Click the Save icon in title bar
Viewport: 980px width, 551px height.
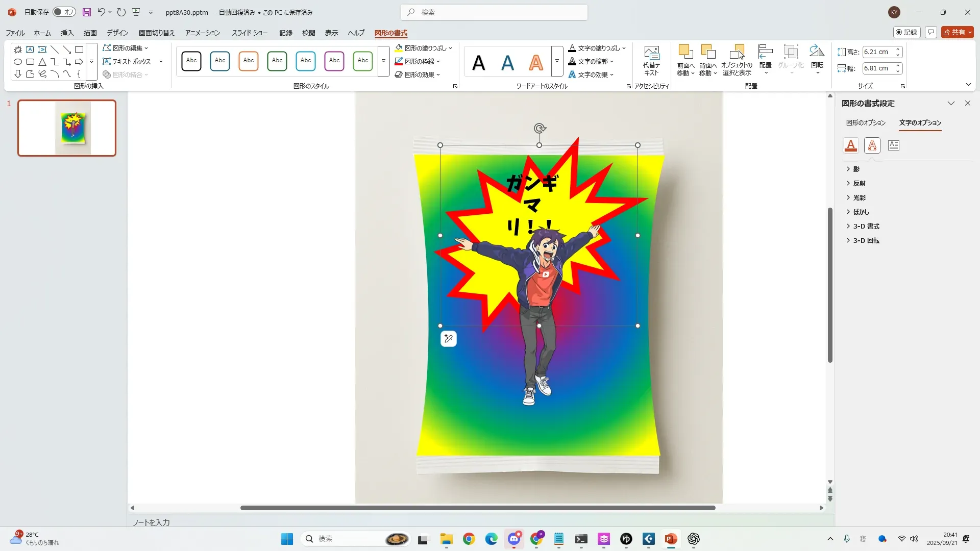click(87, 12)
